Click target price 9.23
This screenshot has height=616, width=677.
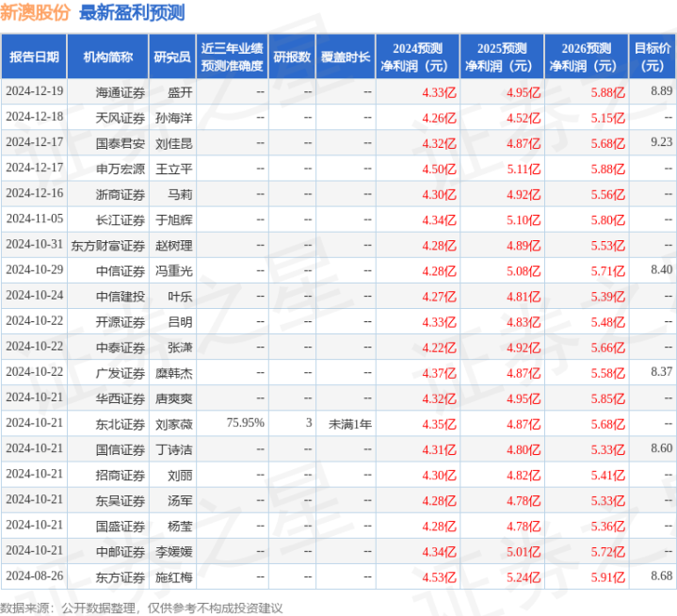point(661,142)
